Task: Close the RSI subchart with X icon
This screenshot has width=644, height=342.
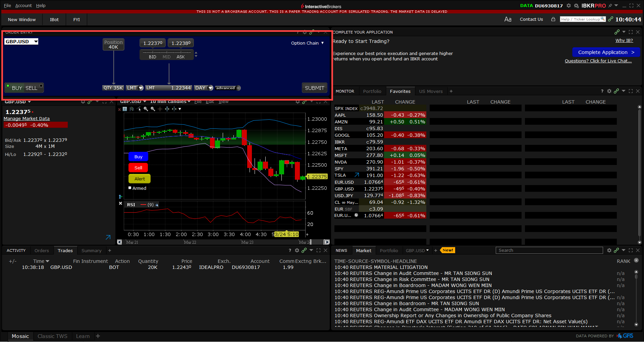Action: pos(120,203)
